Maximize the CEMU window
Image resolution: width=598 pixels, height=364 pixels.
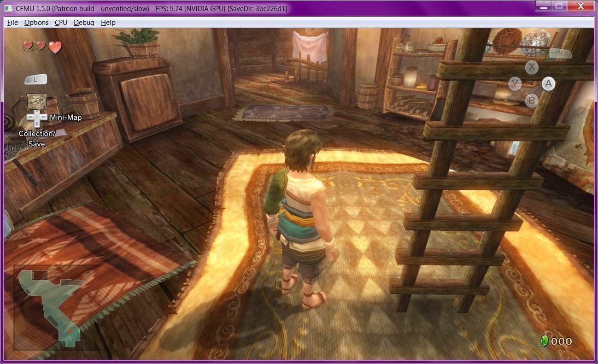[x=558, y=6]
